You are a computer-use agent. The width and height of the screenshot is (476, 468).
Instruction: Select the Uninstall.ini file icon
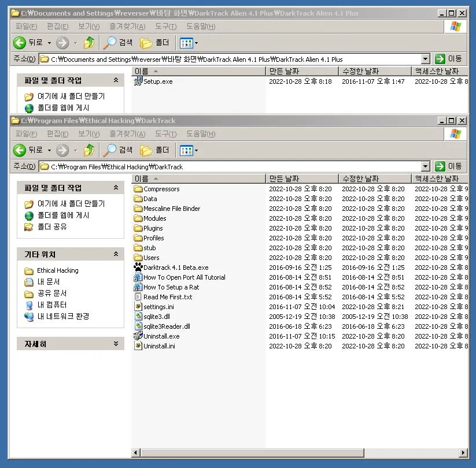click(138, 346)
